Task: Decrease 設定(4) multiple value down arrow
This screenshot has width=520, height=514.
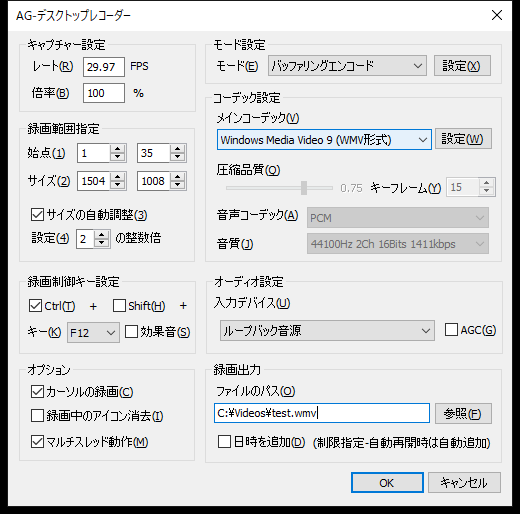Action: point(102,243)
